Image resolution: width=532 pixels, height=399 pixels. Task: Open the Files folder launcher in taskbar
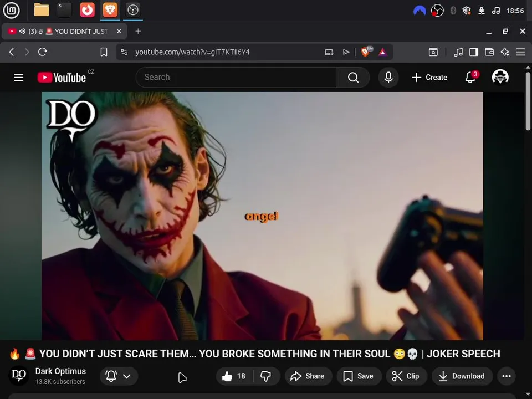tap(42, 10)
